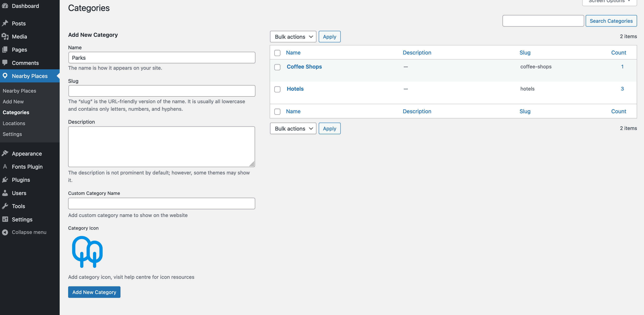This screenshot has height=315, width=644.
Task: Tick the Hotels row checkbox
Action: [277, 89]
